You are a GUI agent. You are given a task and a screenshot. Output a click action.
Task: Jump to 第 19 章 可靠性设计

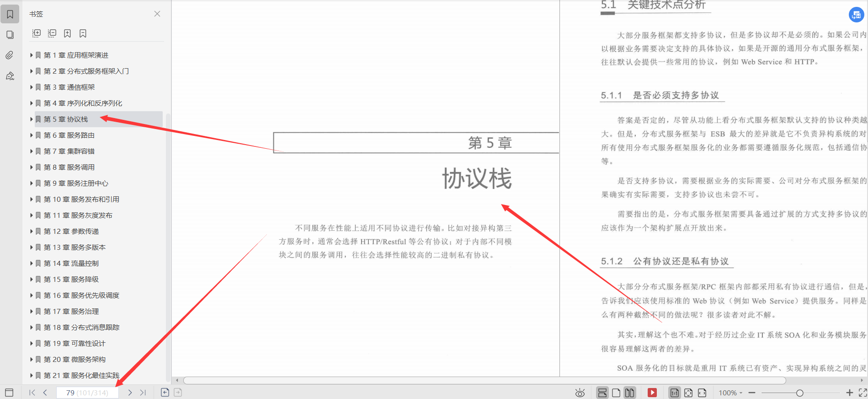(75, 343)
